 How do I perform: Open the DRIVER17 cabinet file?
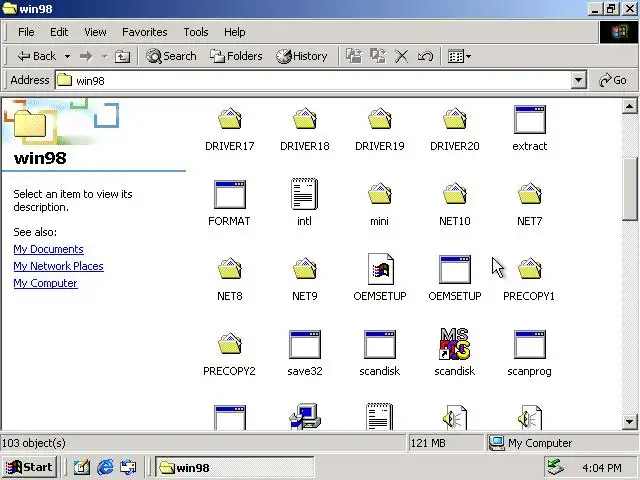pyautogui.click(x=229, y=119)
